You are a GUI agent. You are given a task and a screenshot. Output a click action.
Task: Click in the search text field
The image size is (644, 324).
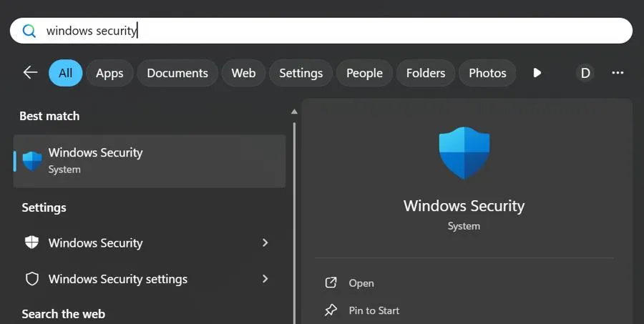(x=322, y=31)
